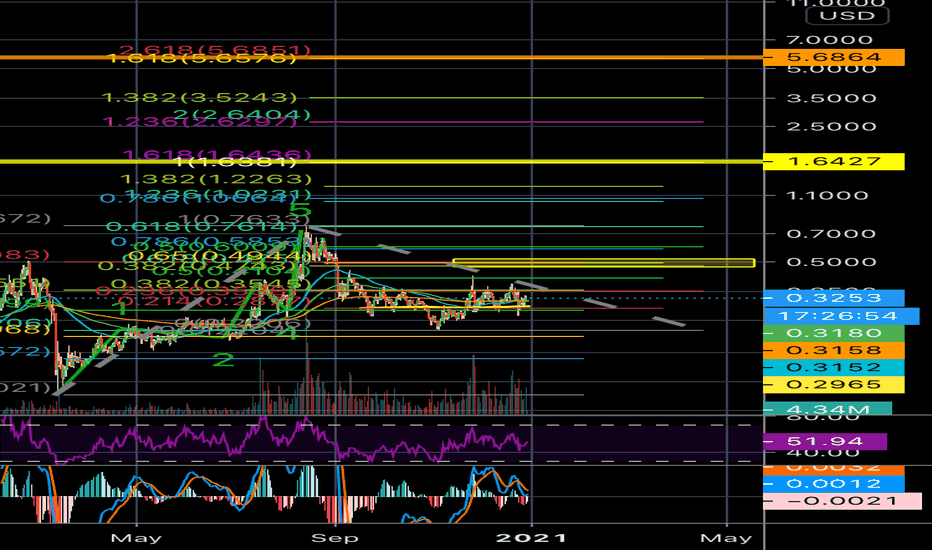Select the orange 5.6864 price label
Viewport: 932px width, 550px height.
coord(833,58)
